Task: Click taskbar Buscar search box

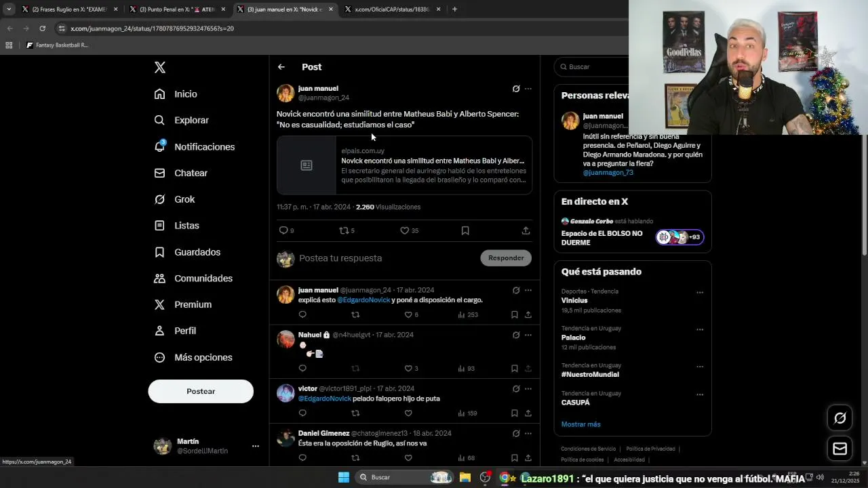Action: [403, 477]
